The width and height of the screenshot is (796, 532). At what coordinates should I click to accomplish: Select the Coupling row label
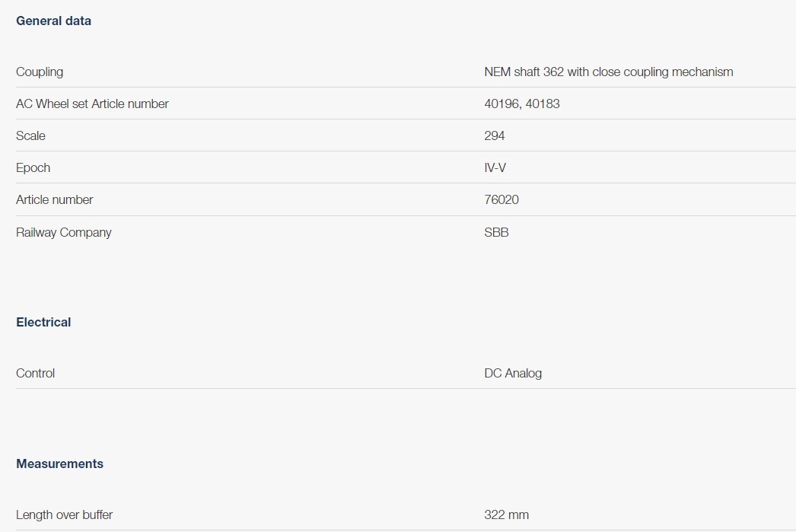[40, 72]
